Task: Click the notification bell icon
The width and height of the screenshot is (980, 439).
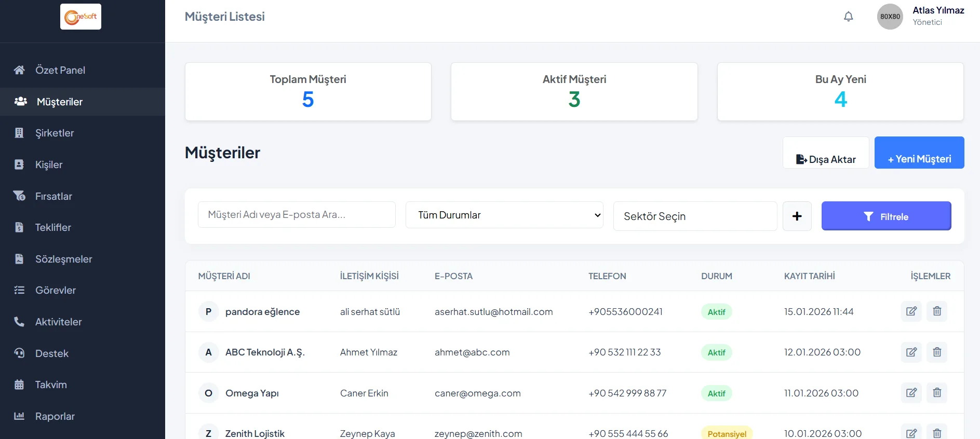Action: click(848, 17)
